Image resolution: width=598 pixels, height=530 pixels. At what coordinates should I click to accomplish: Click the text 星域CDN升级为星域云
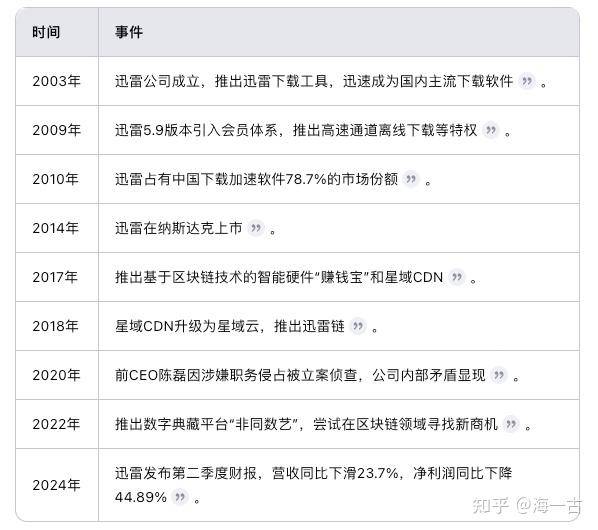[x=187, y=326]
